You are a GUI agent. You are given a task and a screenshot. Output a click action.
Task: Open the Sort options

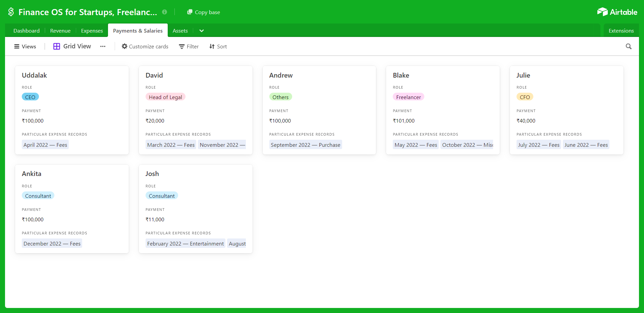pyautogui.click(x=218, y=46)
